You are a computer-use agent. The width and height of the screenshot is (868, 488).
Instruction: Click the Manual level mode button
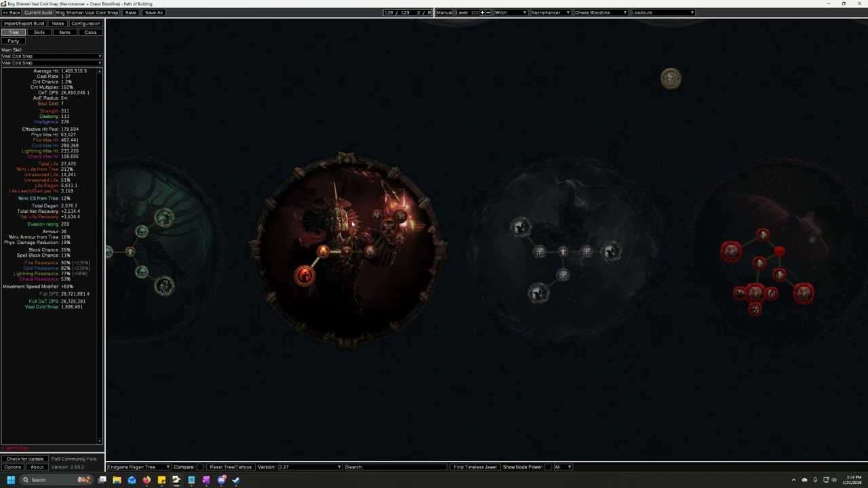point(444,12)
